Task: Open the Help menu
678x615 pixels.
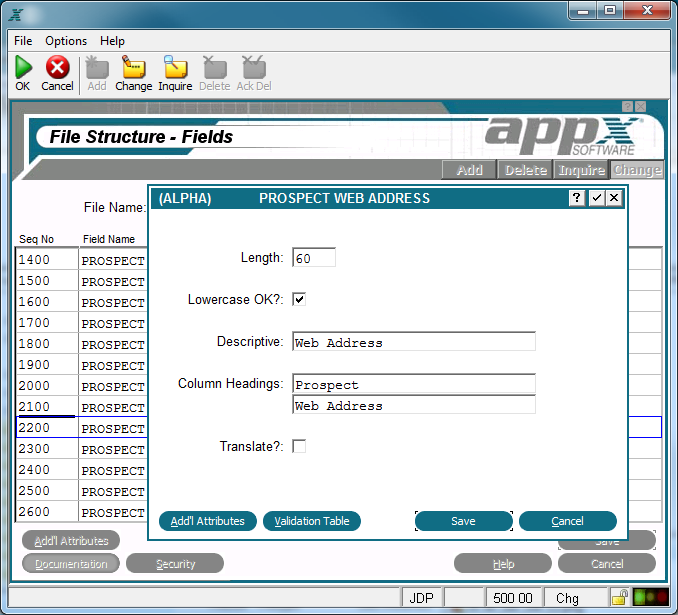Action: point(112,41)
